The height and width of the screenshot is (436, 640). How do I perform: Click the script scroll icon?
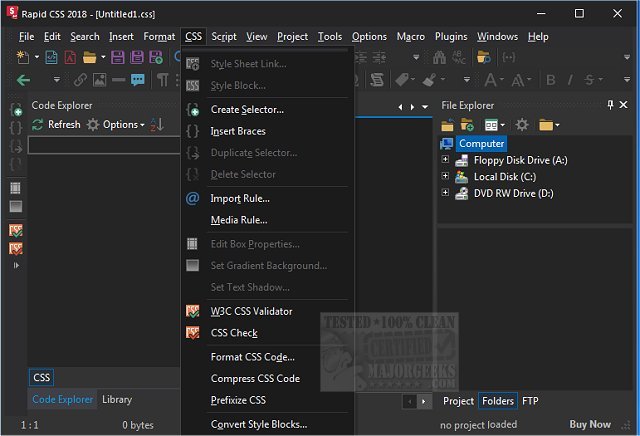[x=377, y=80]
